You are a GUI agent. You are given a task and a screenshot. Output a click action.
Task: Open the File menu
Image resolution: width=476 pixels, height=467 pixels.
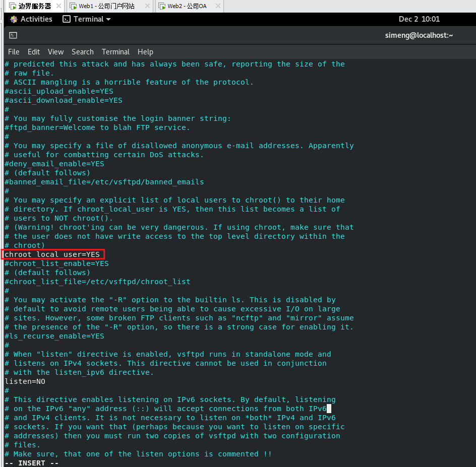point(14,52)
